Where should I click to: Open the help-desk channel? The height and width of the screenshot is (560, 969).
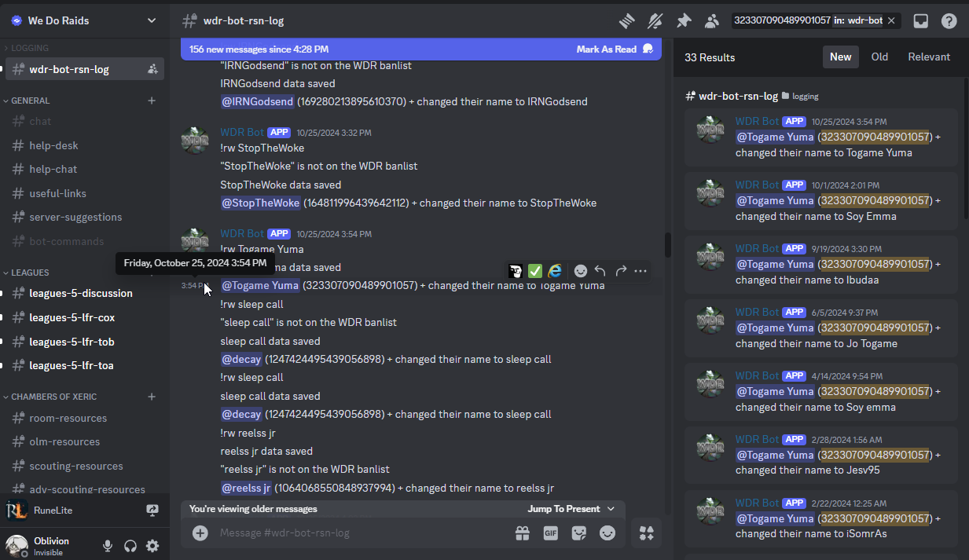click(85, 145)
